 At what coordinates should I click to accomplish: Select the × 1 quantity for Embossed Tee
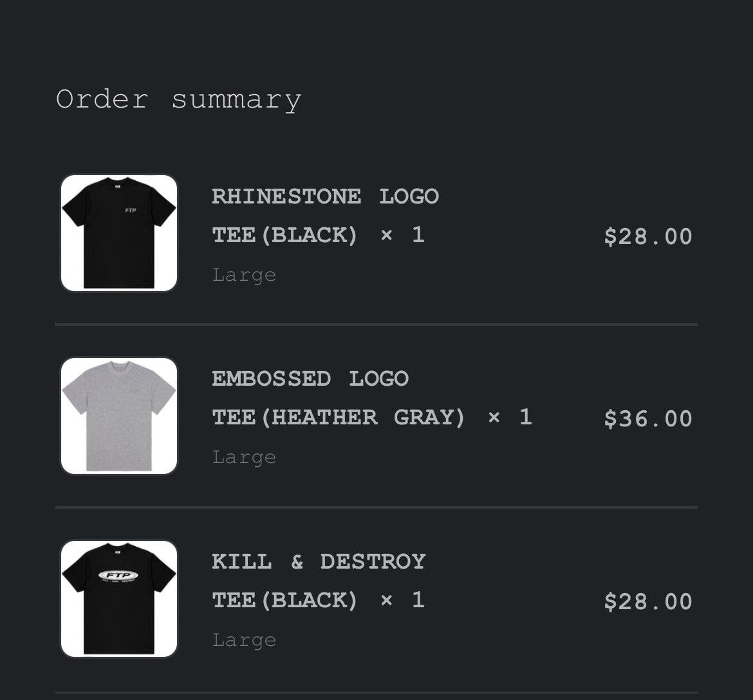(510, 417)
